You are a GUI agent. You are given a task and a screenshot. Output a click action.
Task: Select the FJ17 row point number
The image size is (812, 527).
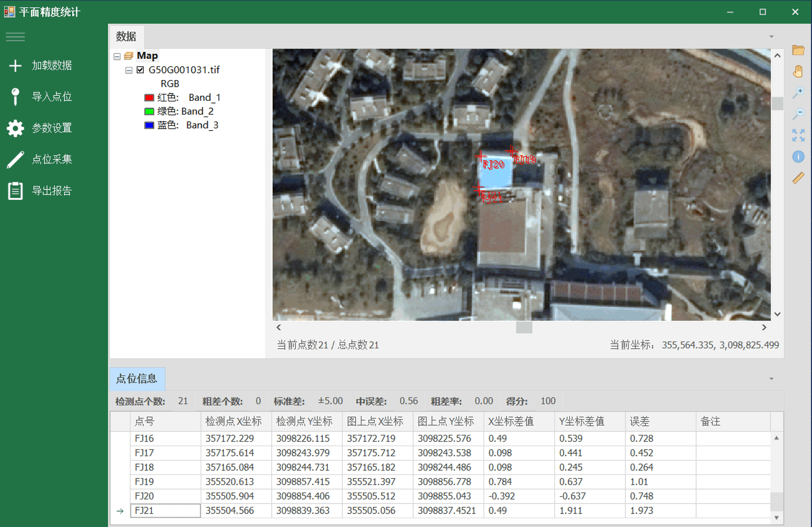(165, 453)
